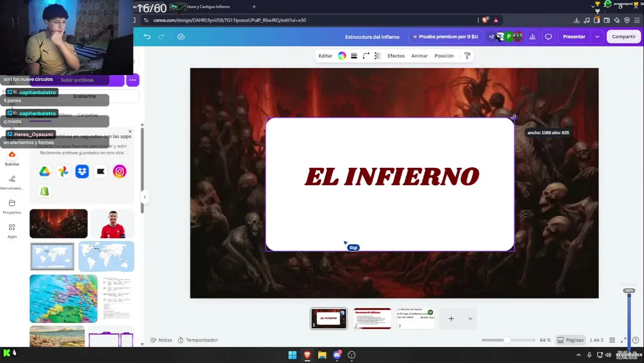
Task: Open Discord from the taskbar
Action: click(x=337, y=355)
